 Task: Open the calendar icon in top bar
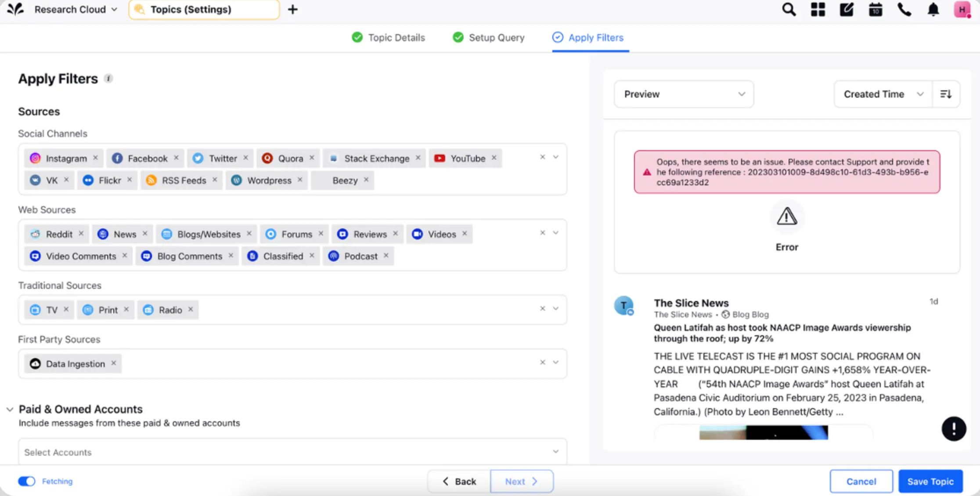tap(876, 9)
